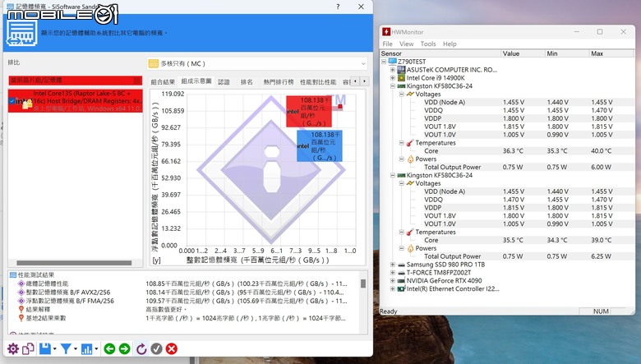
Task: Click the red 108.138 result box in chart
Action: point(309,112)
